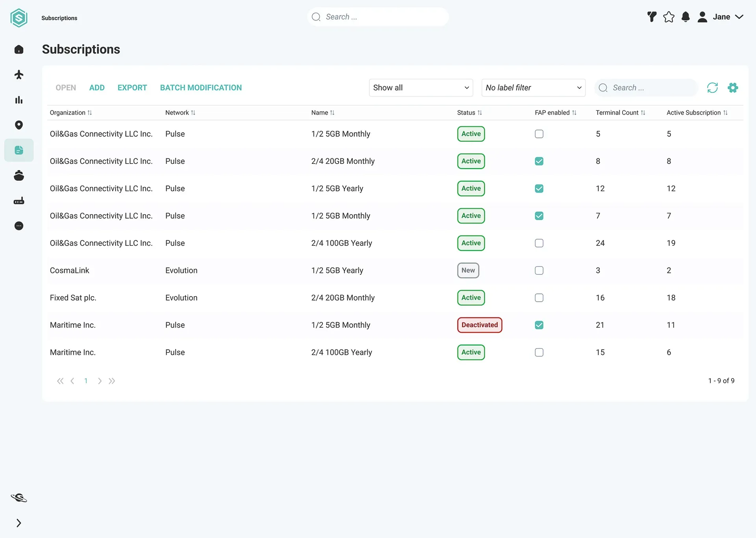Click the router modem sidebar icon
Image resolution: width=756 pixels, height=538 pixels.
19,200
